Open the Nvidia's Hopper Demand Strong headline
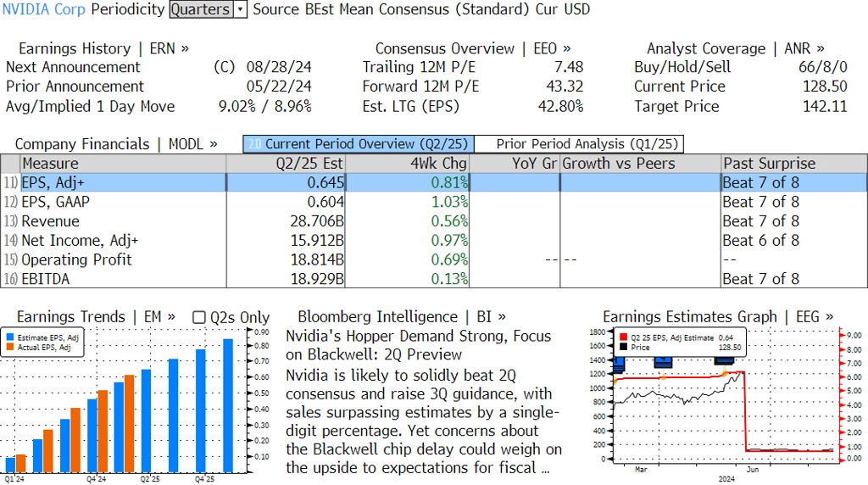The image size is (868, 485). (x=419, y=345)
